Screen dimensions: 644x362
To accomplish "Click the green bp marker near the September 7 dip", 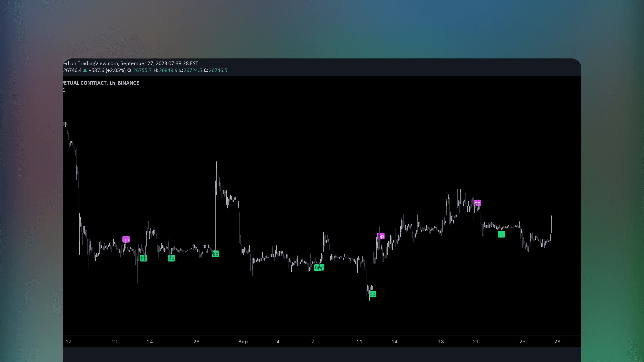I will (319, 267).
